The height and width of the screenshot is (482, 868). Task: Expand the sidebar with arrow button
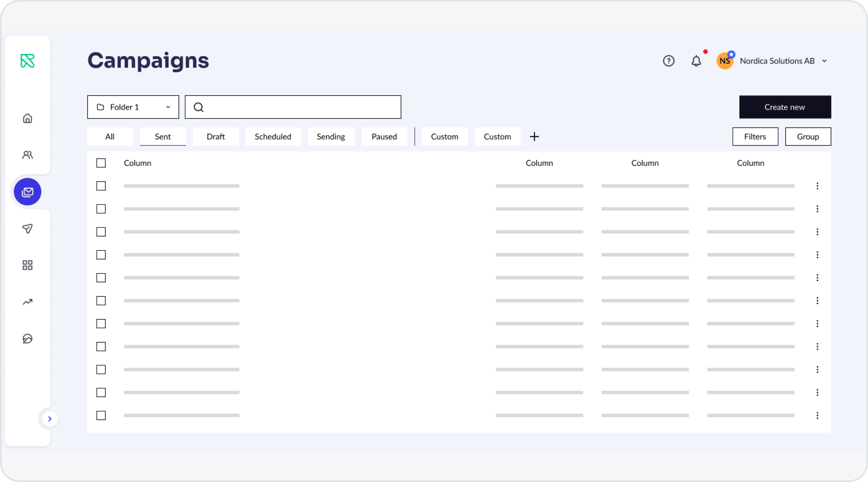pos(50,419)
